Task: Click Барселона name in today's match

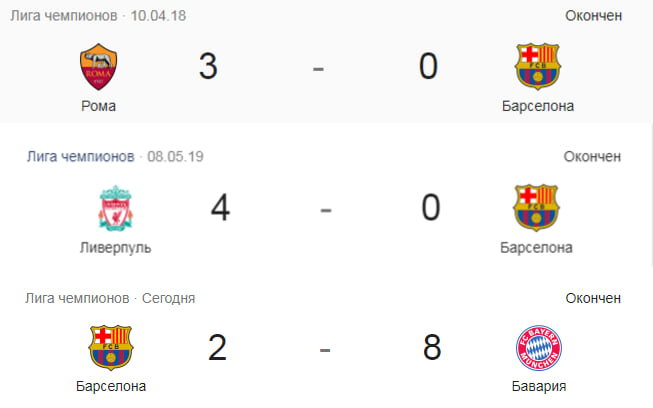Action: (110, 387)
